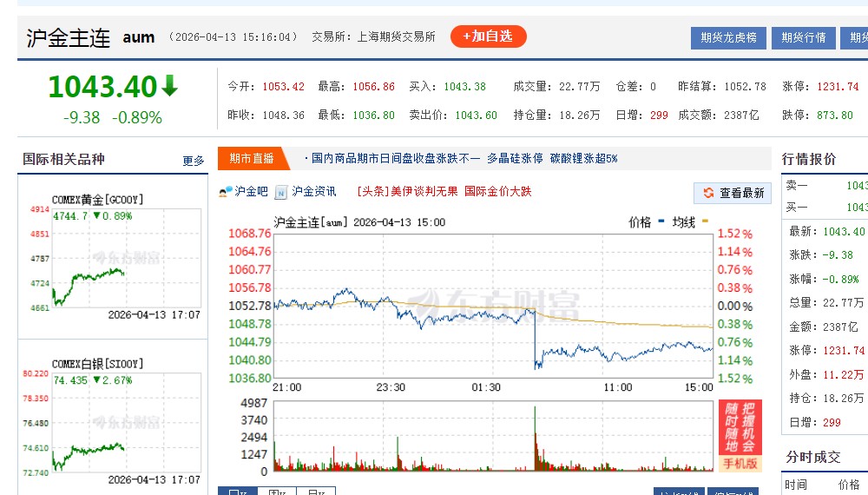Click the 买入 value 1043.38
This screenshot has width=868, height=495.
click(465, 86)
